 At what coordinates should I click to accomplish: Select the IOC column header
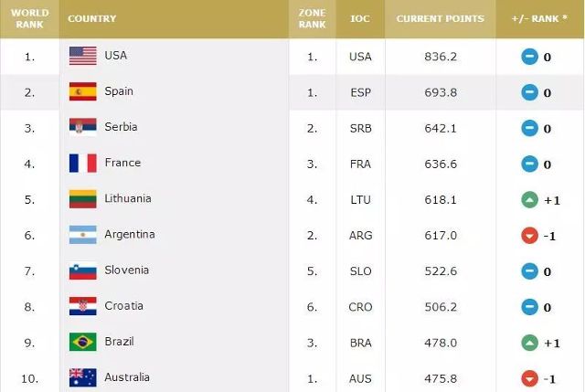point(360,18)
